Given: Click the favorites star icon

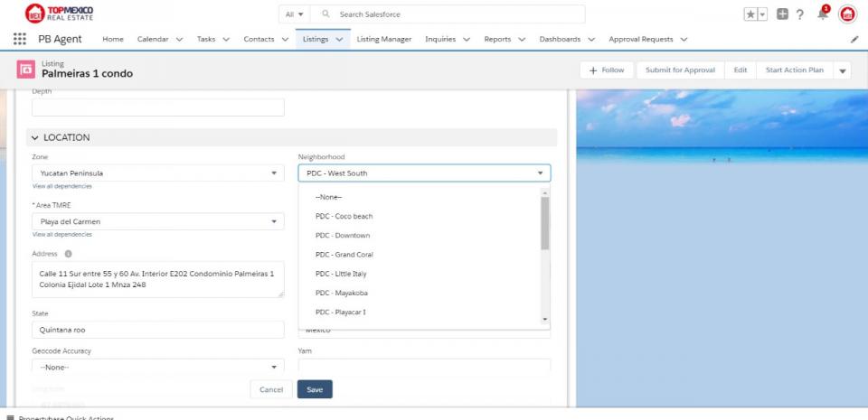Looking at the screenshot, I should 750,14.
